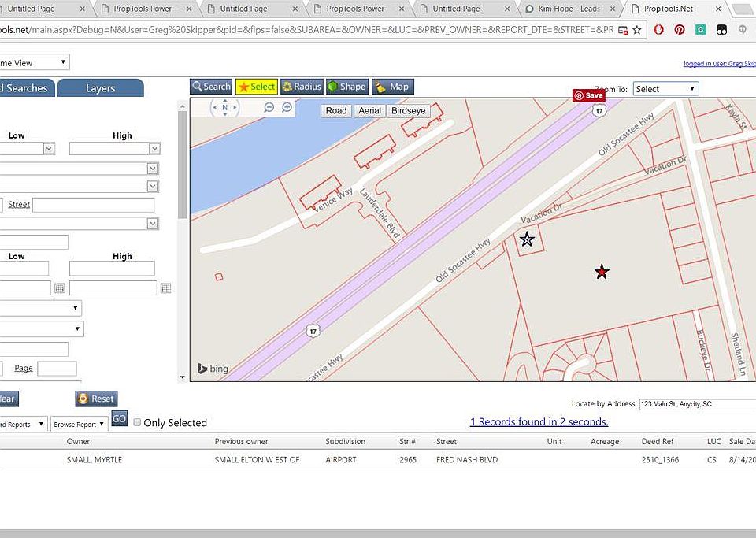Click the Page label link

[x=24, y=368]
